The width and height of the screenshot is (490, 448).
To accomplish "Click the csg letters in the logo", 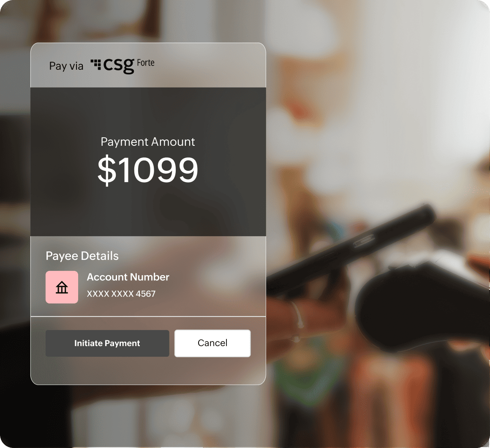I will (118, 66).
